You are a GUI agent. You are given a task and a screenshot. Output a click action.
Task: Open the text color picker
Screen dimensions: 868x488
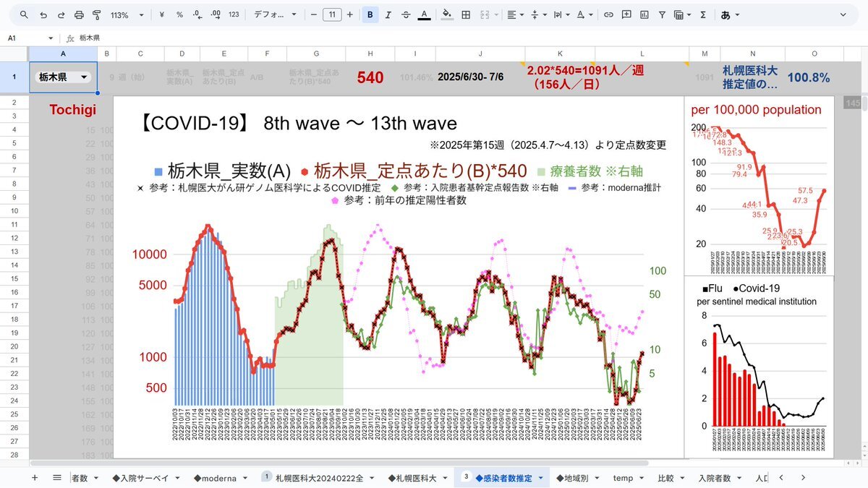click(424, 14)
